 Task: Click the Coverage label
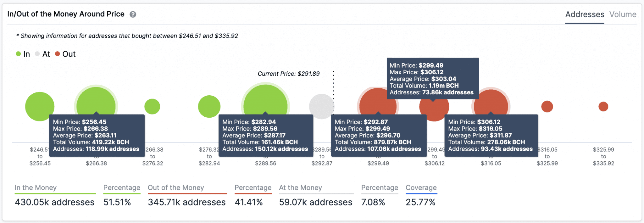421,188
